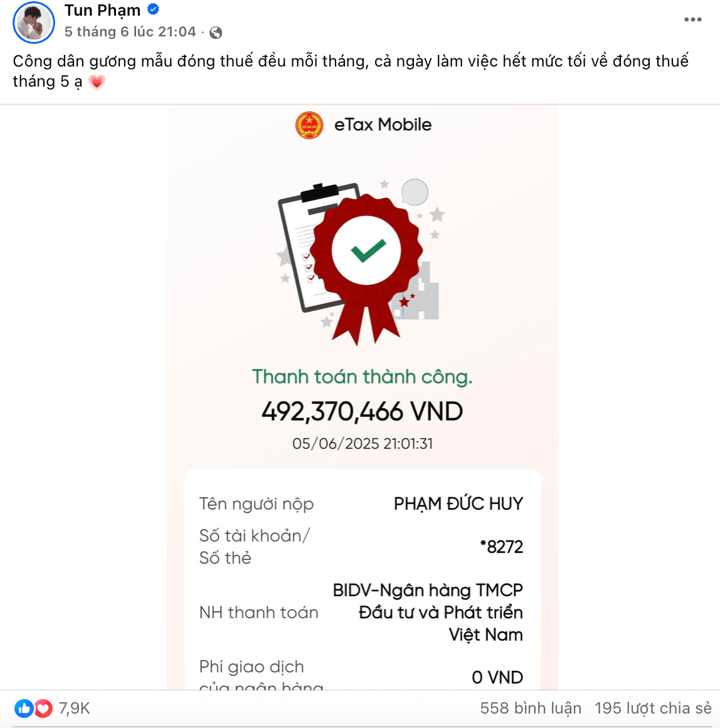View the 195 lượt chia sẻ shares
Image resolution: width=720 pixels, height=728 pixels.
(653, 709)
